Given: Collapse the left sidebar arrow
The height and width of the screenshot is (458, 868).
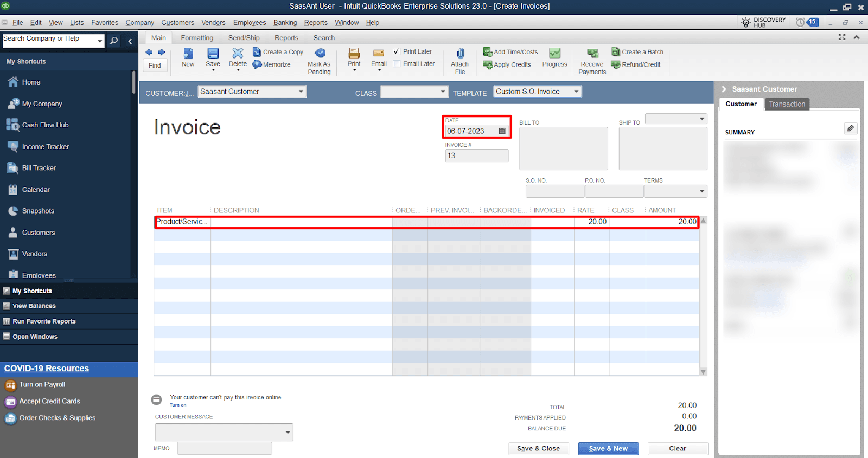Looking at the screenshot, I should 130,41.
